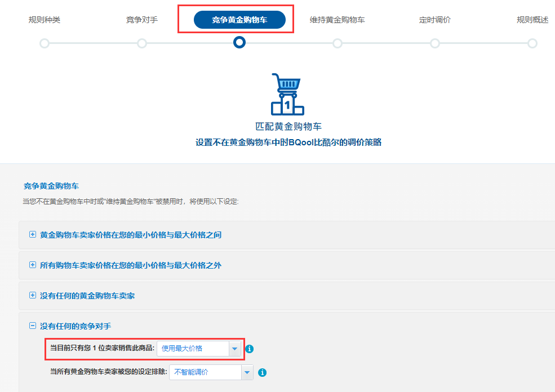The width and height of the screenshot is (555, 392).
Task: Click plus icon for 没有任何的黄金购物车卖家
Action: pyautogui.click(x=33, y=296)
